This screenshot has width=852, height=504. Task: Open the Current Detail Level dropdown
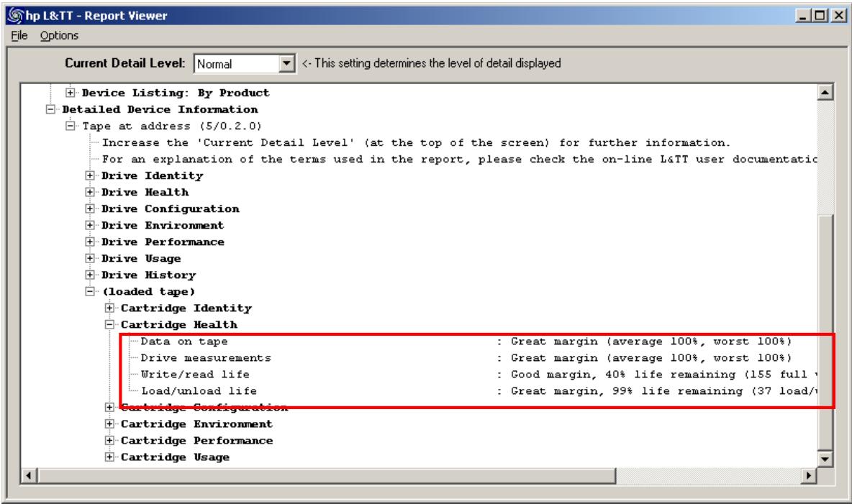(287, 63)
